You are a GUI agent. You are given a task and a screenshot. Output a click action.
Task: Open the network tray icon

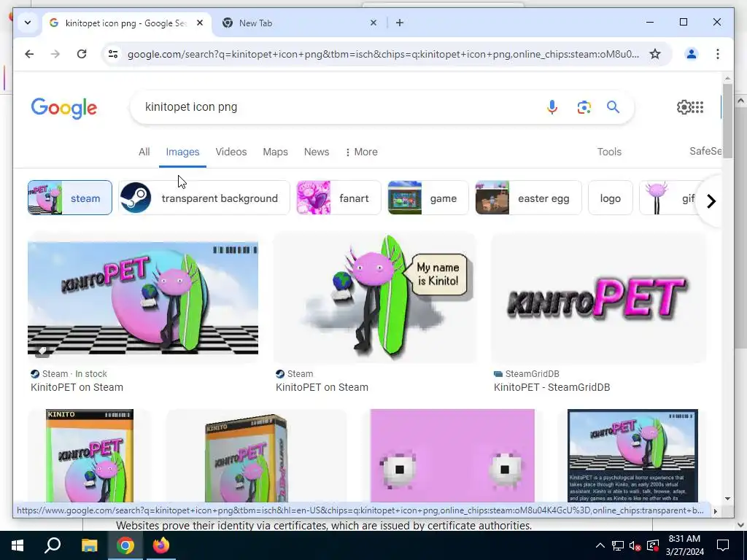pos(617,545)
